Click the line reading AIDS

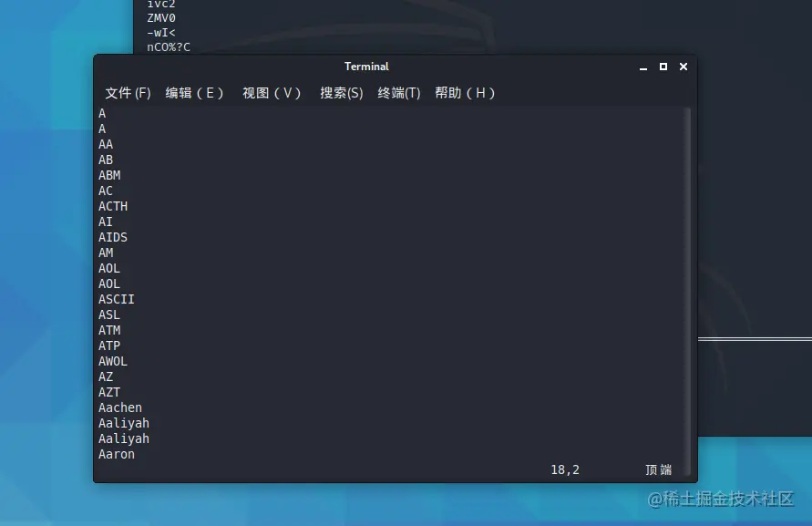point(113,237)
